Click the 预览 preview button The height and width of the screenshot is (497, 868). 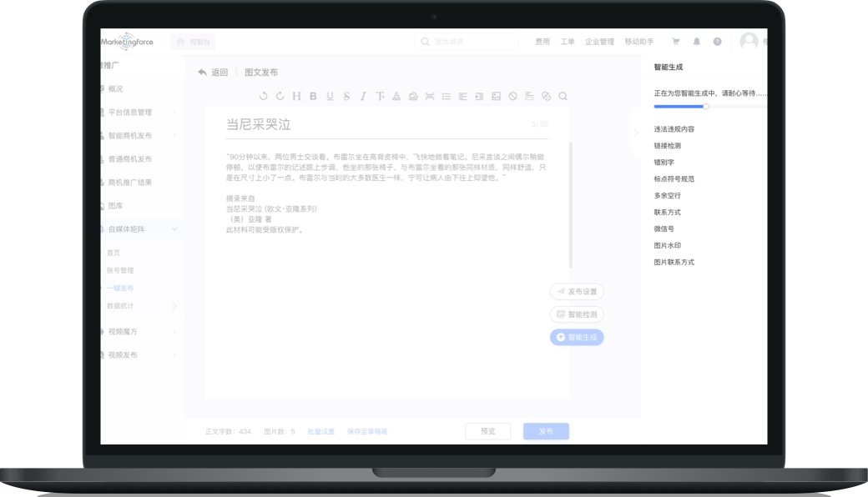point(487,431)
